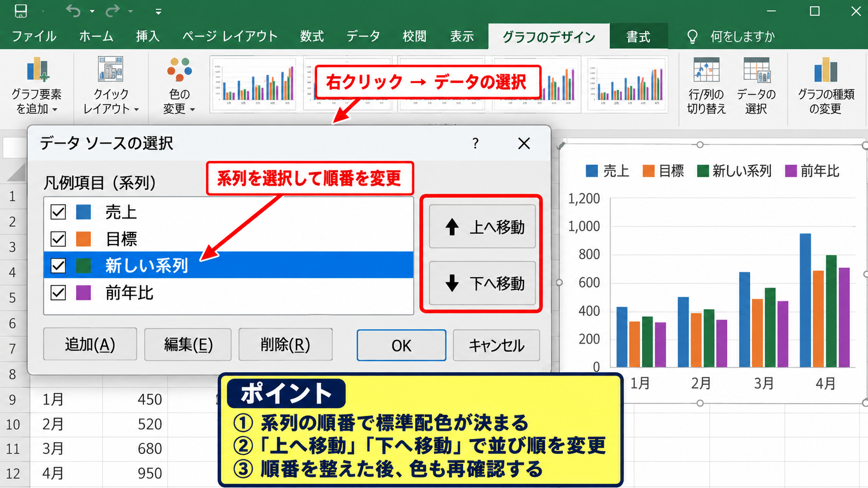Confirm dialog with OK button
868x488 pixels.
401,345
